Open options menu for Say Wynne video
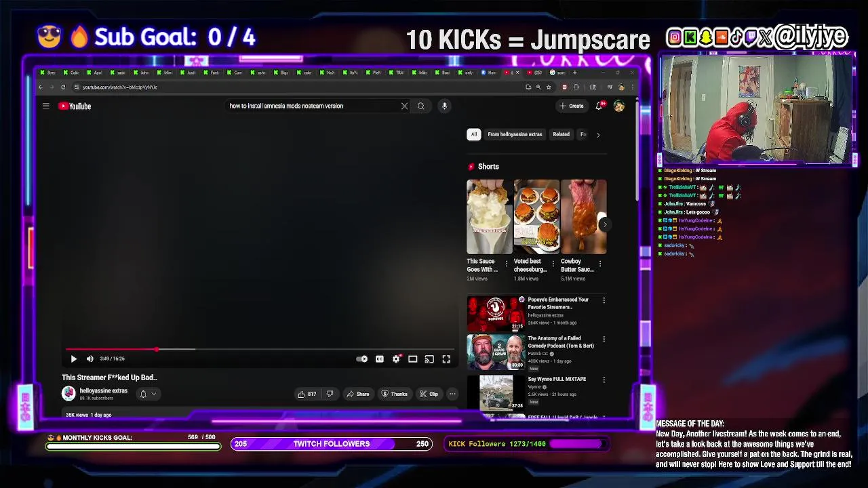 604,380
